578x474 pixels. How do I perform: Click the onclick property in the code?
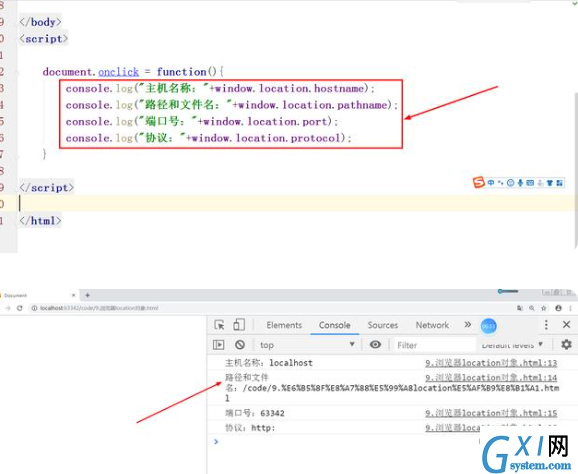(x=118, y=72)
